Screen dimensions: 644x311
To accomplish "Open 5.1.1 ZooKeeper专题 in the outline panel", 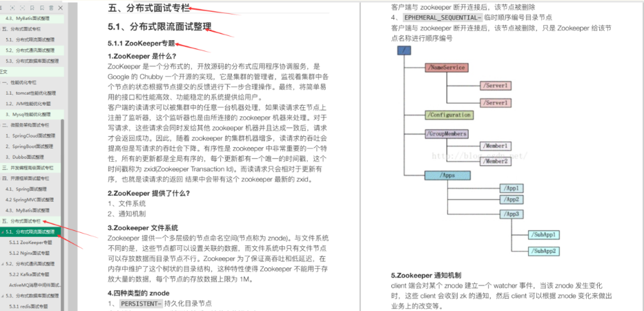I will point(31,243).
